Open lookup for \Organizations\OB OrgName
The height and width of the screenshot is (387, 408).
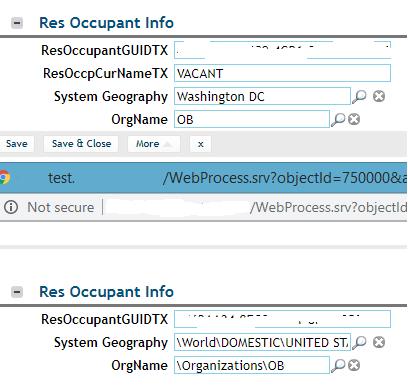338,365
